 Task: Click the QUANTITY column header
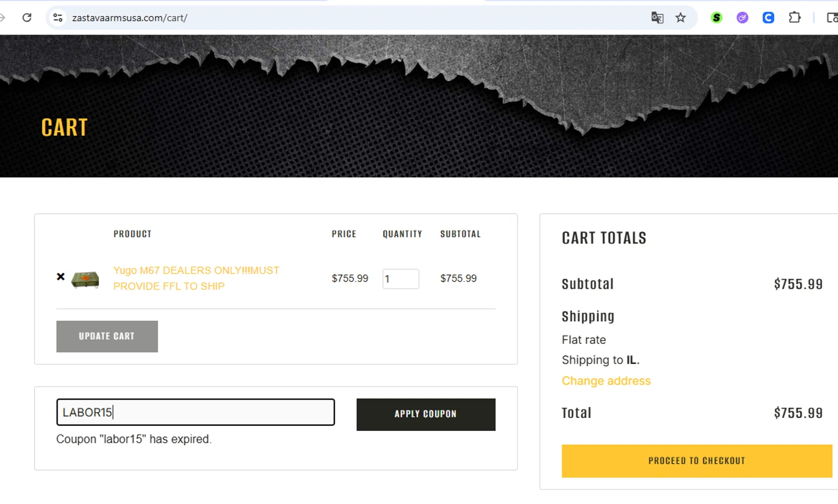[402, 234]
